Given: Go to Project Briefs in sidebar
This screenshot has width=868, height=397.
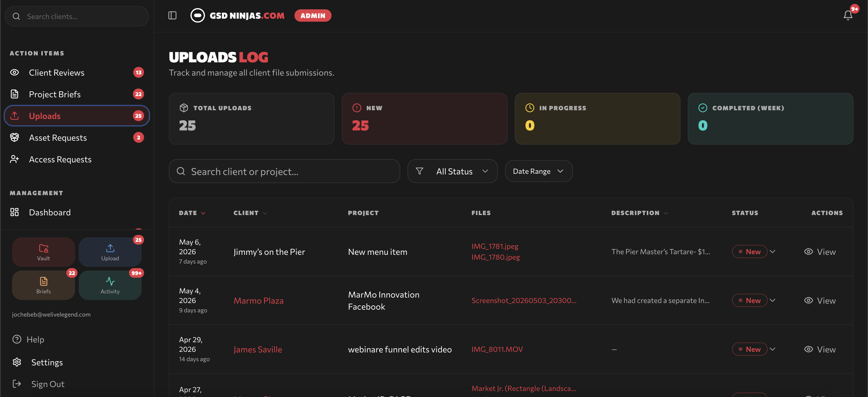Looking at the screenshot, I should 77,94.
